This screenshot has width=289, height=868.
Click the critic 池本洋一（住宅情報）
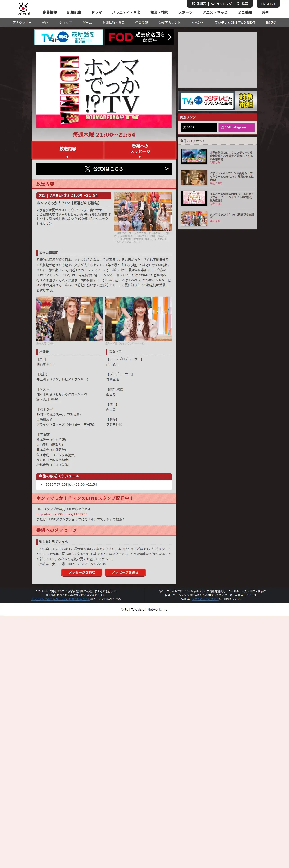pos(52,440)
